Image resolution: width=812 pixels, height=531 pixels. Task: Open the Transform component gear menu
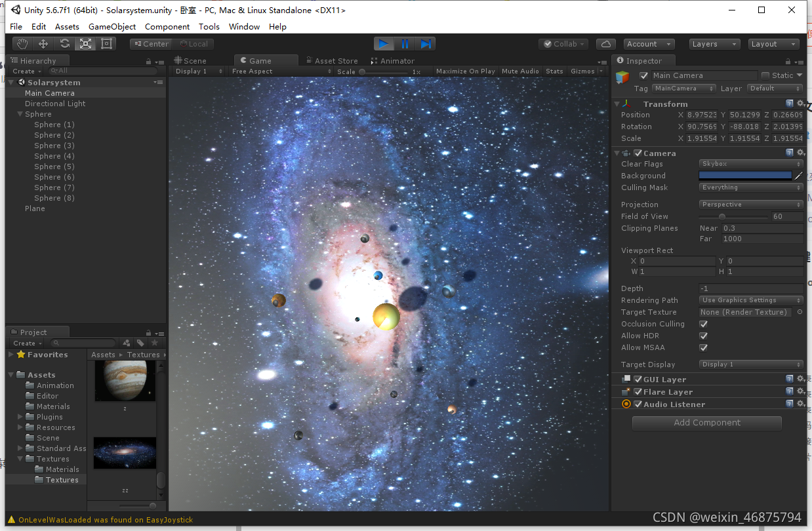(800, 104)
